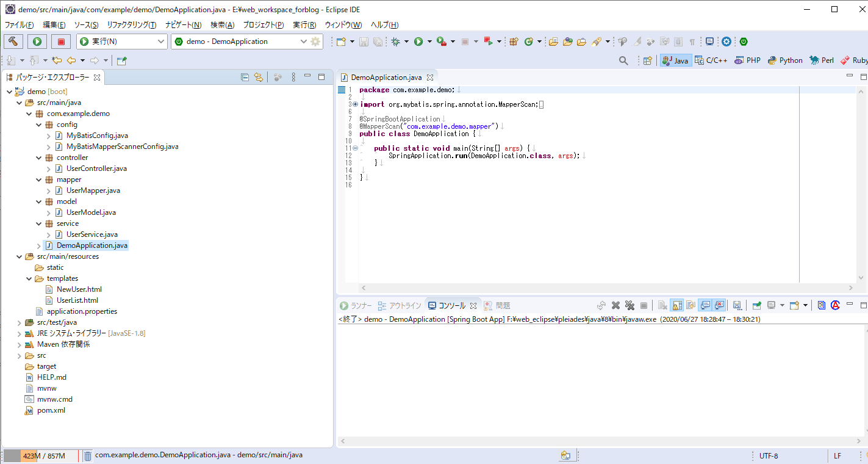The height and width of the screenshot is (464, 868).
Task: Toggle the console word wrap button
Action: [690, 305]
